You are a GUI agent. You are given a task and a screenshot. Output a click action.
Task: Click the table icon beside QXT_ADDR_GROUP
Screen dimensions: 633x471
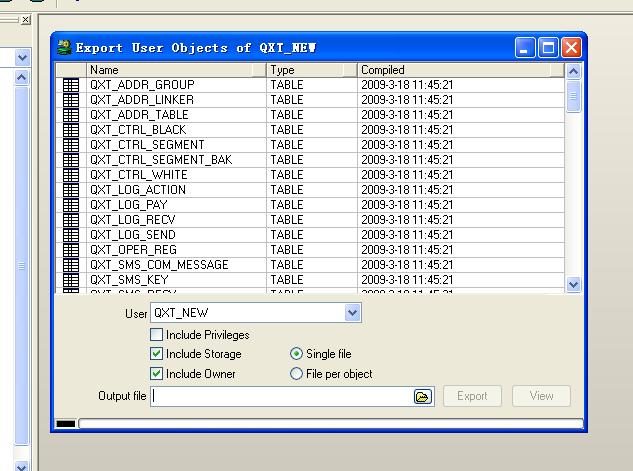point(70,86)
